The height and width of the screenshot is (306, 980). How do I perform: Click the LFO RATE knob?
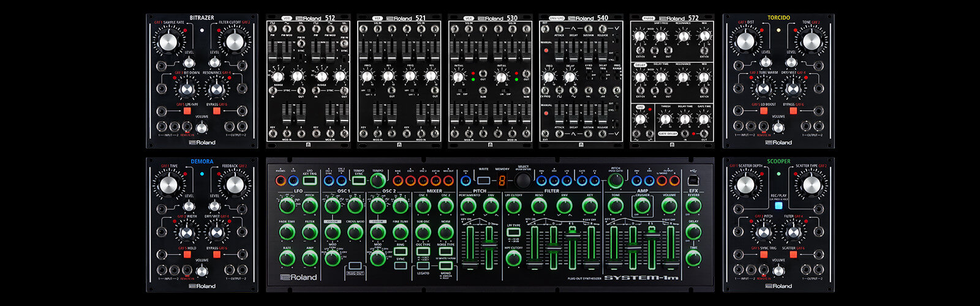[287, 258]
